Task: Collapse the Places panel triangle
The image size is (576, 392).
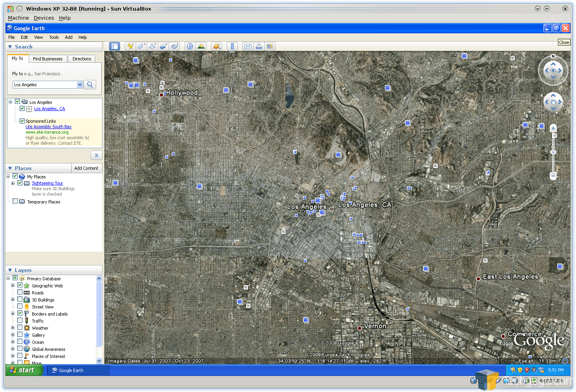Action: [x=10, y=168]
